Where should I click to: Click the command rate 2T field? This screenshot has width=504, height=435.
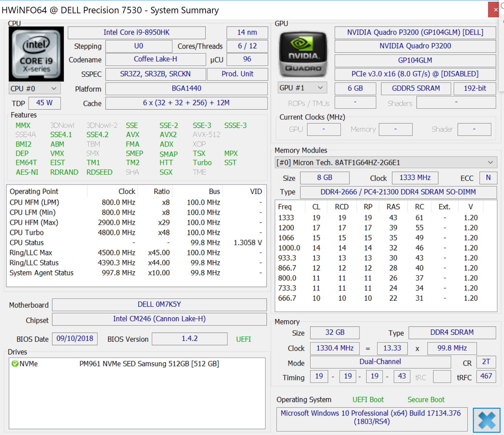coord(486,362)
